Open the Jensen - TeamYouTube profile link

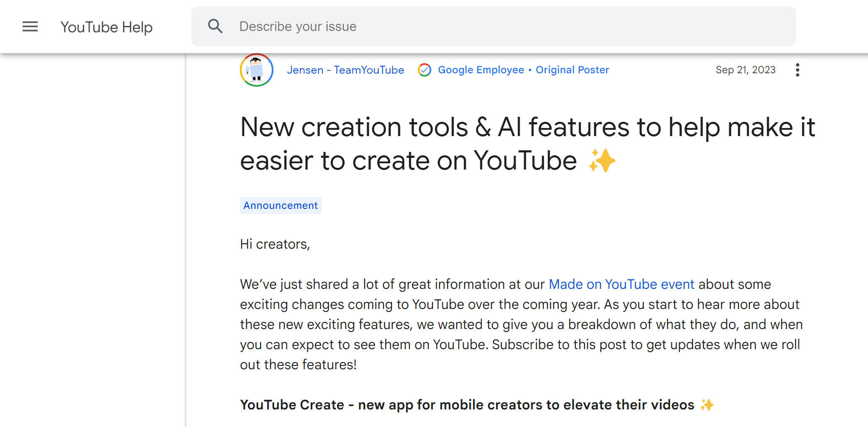tap(345, 70)
